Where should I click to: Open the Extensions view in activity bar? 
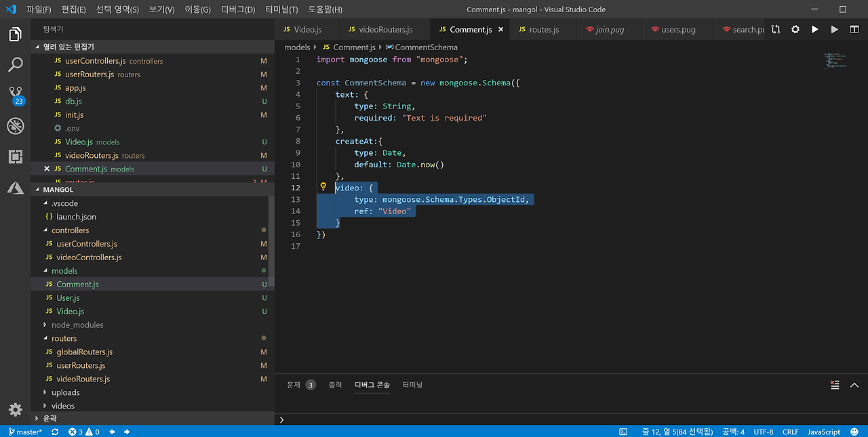pyautogui.click(x=15, y=157)
